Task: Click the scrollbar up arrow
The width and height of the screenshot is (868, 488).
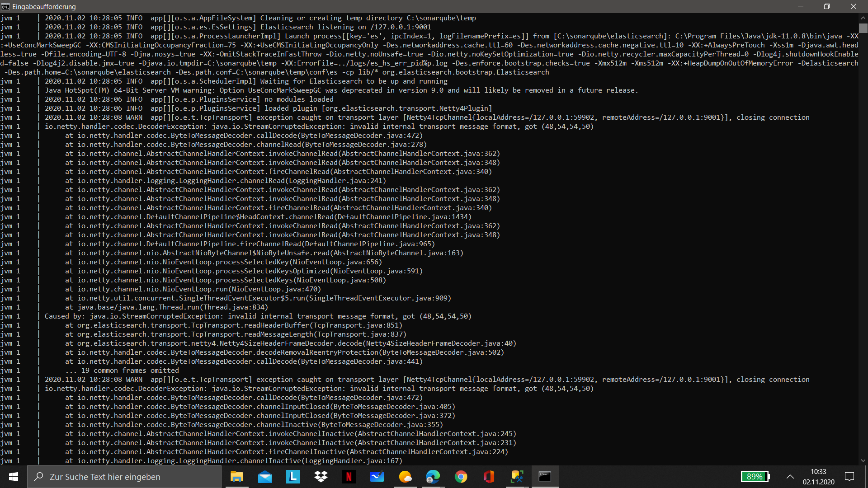Action: tap(863, 18)
